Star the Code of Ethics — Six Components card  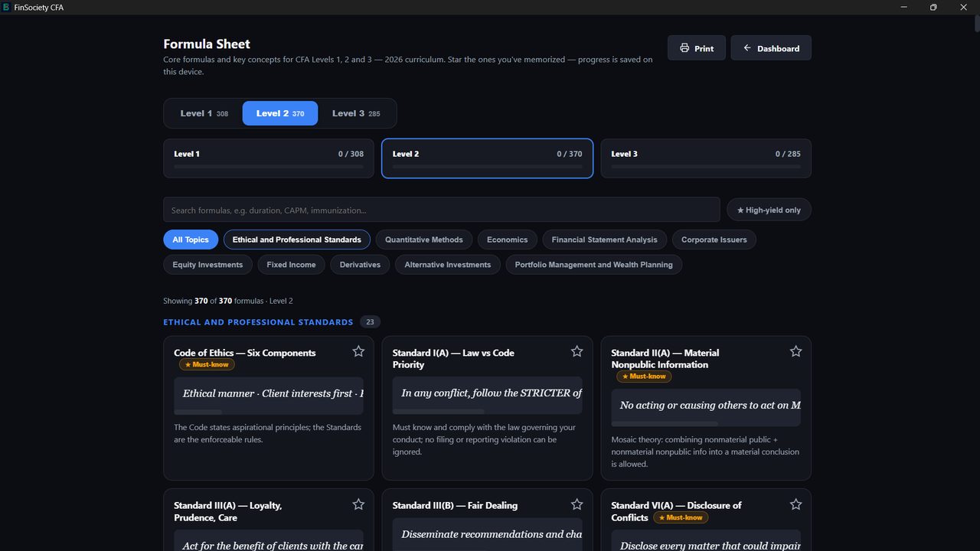[358, 351]
